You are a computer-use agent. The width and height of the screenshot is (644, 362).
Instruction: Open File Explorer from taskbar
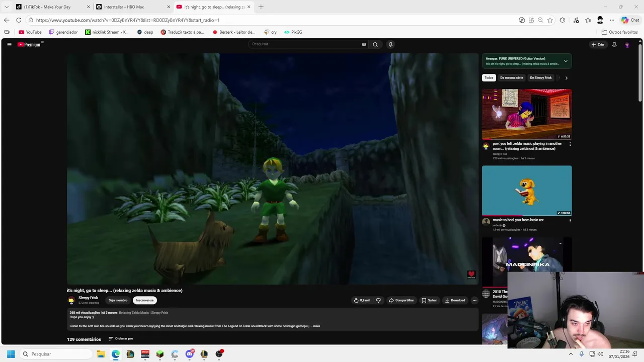tap(101, 354)
